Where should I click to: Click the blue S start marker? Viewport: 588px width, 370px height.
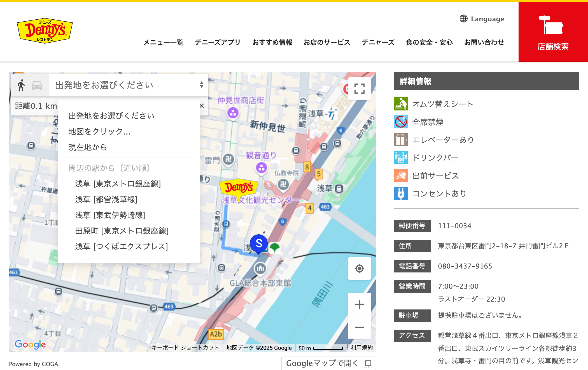click(x=259, y=244)
